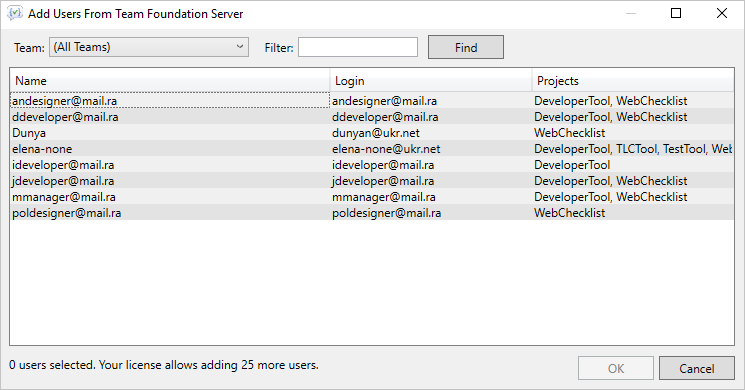Click the DeveloperTool, TLCTool, TestTool projects cell
The image size is (745, 390).
coord(633,149)
